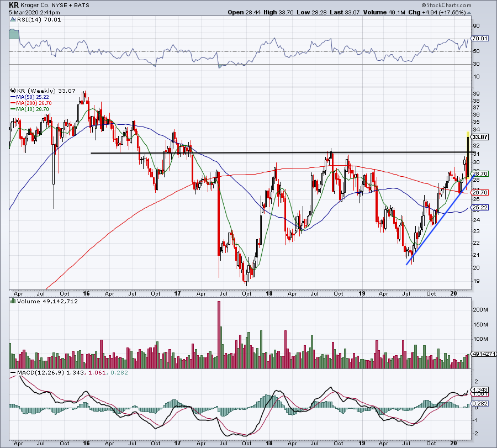This screenshot has width=497, height=448.
Task: Click the black line marker before MACD(12,26,9)
Action: 13,372
